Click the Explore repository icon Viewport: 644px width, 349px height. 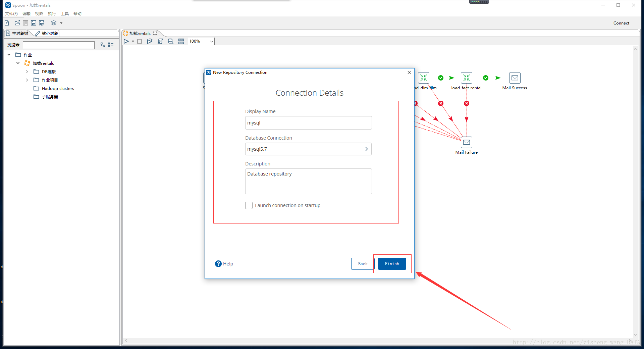pos(25,23)
